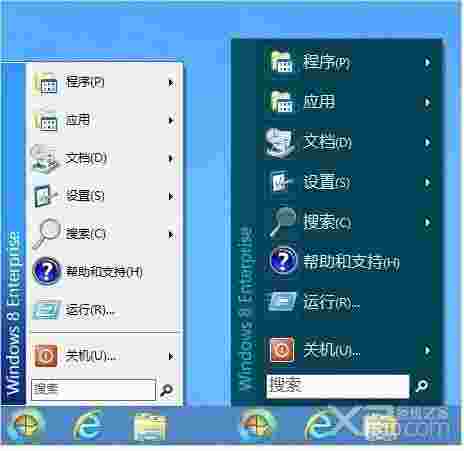Screen dimensions: 464x451
Task: Expand 搜索(C) submenu arrow in dark menu
Action: point(427,222)
